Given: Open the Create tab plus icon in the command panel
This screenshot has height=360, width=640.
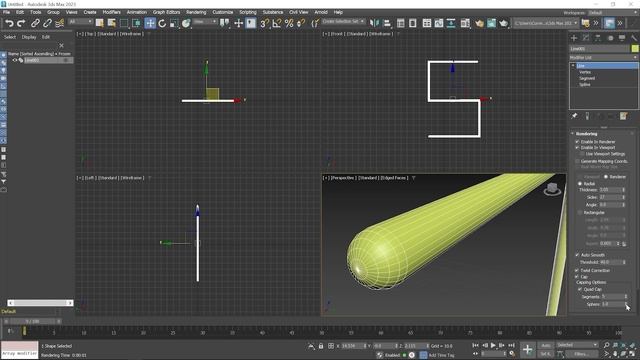Looking at the screenshot, I should pos(574,38).
